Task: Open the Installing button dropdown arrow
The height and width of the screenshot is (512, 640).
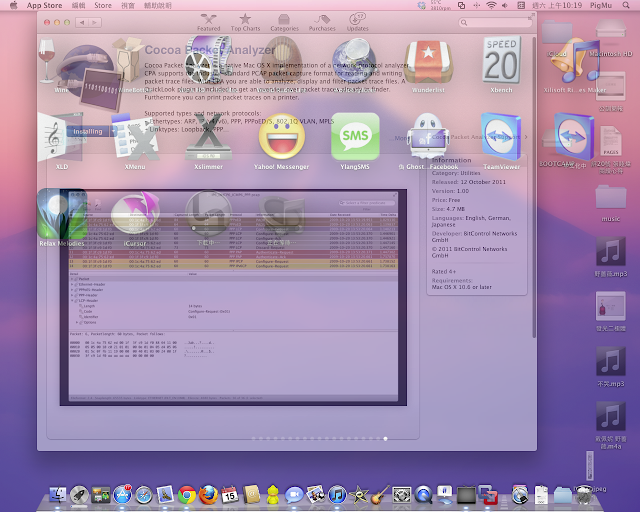Action: click(113, 131)
